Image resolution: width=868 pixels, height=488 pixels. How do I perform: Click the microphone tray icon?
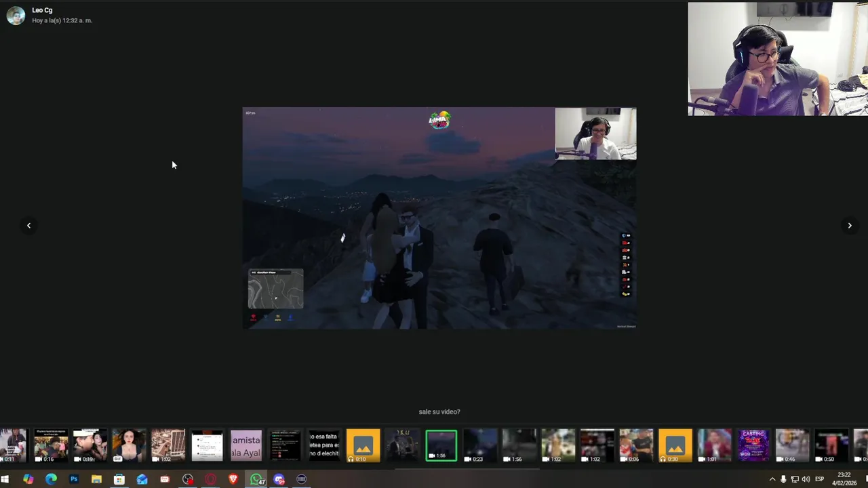point(783,479)
